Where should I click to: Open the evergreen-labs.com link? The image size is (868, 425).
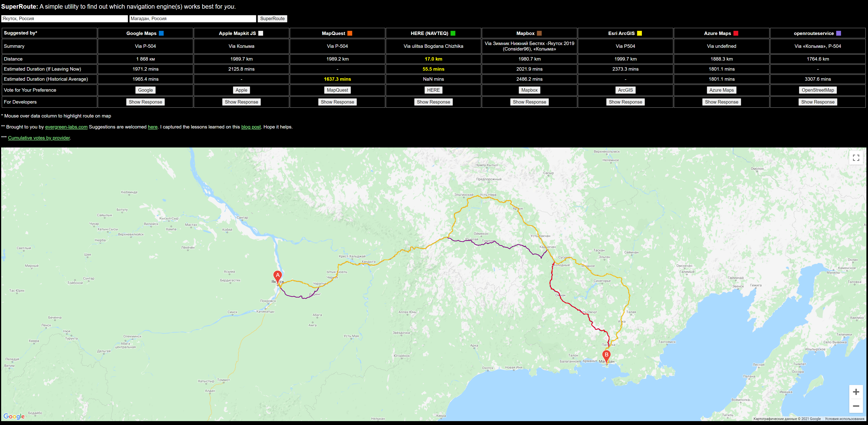tap(66, 127)
